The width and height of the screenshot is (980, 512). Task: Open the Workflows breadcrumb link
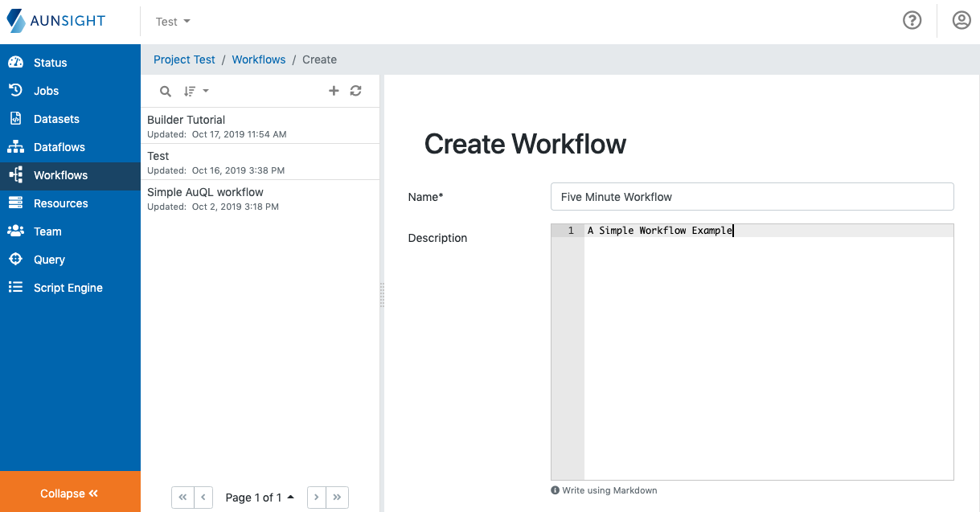tap(258, 59)
